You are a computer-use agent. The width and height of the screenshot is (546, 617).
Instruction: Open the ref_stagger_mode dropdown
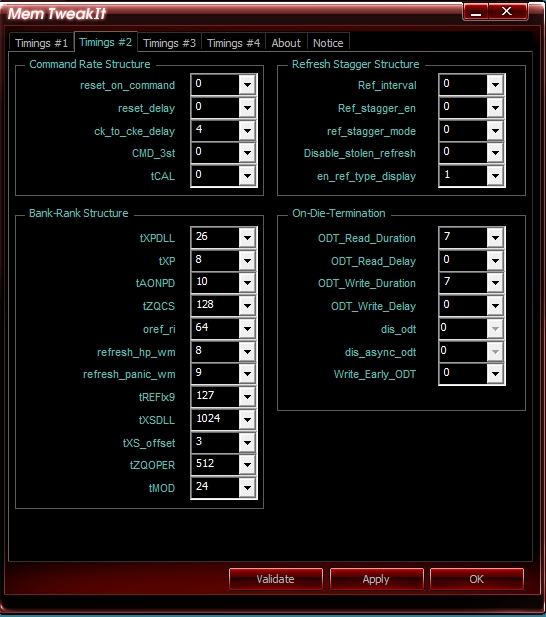[x=495, y=131]
